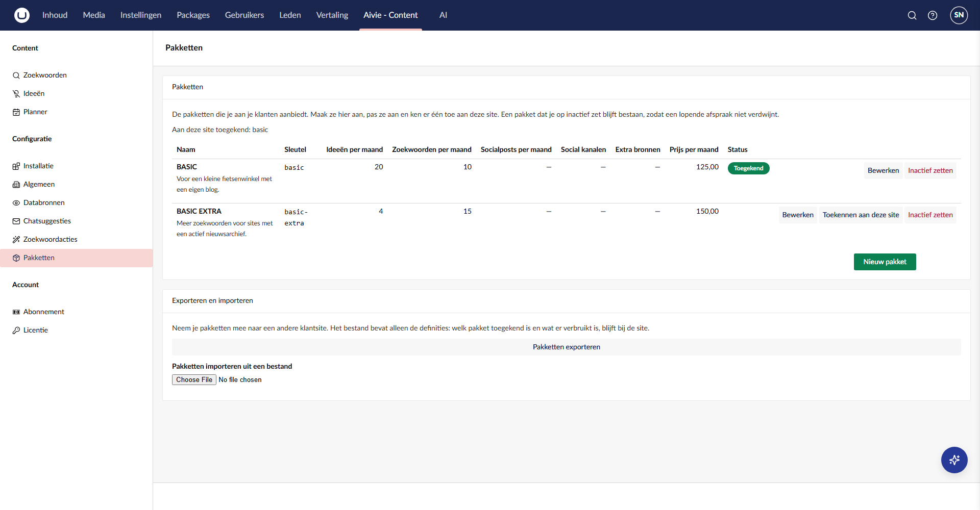Click Toekennen aan deze site button
This screenshot has height=510, width=980.
pyautogui.click(x=861, y=215)
